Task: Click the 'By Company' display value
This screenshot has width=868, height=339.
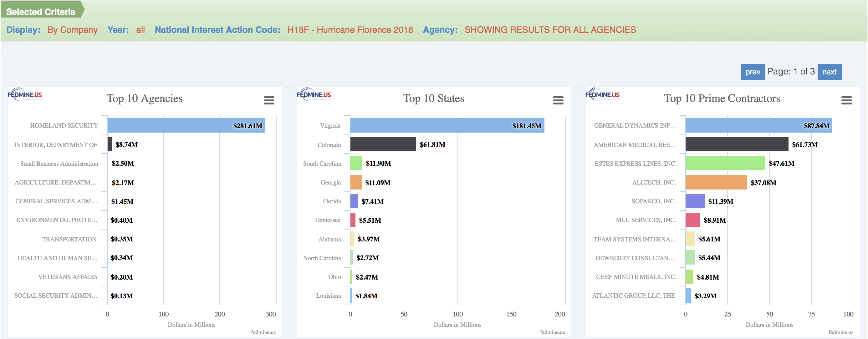Action: coord(73,30)
